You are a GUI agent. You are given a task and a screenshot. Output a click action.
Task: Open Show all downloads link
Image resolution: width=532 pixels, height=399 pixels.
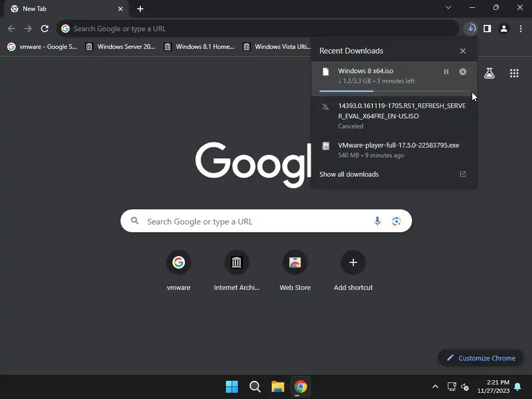coord(349,174)
